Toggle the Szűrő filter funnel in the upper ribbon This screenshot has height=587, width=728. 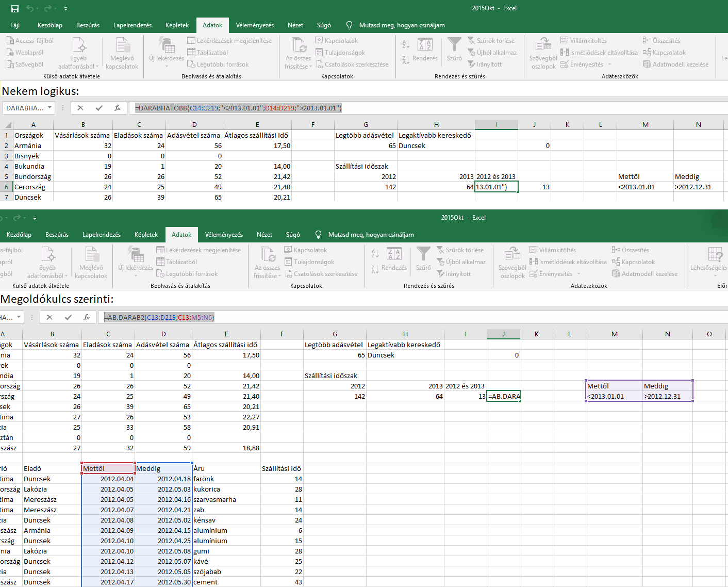[454, 50]
